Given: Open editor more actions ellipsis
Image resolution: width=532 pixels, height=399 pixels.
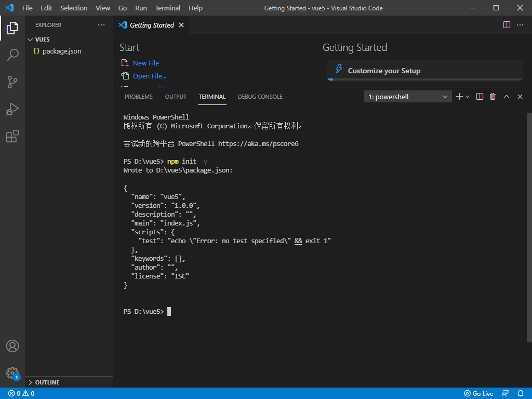Looking at the screenshot, I should pyautogui.click(x=520, y=25).
